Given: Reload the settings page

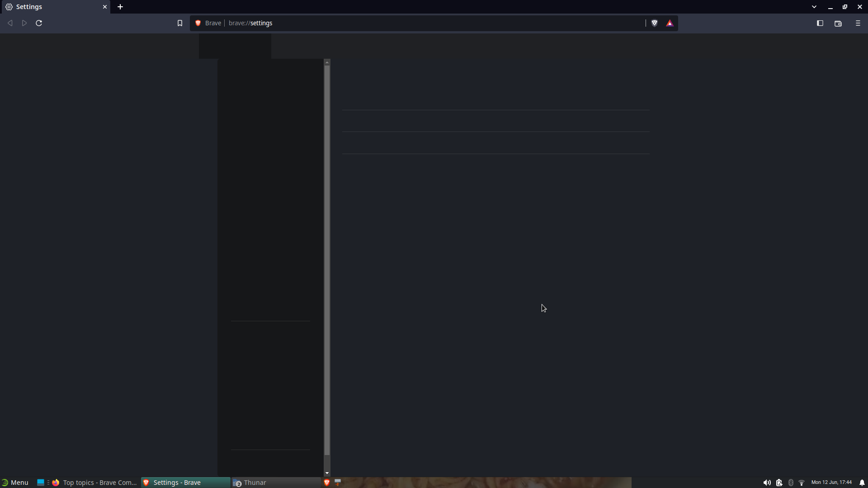Looking at the screenshot, I should point(39,23).
